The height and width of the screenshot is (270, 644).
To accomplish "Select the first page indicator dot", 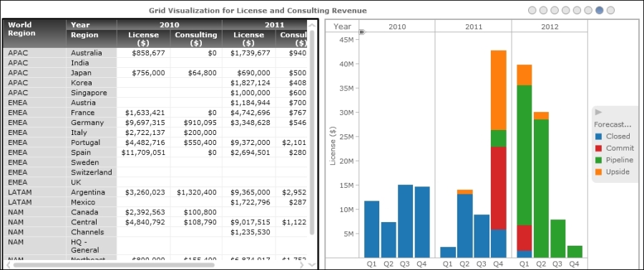I will [532, 10].
